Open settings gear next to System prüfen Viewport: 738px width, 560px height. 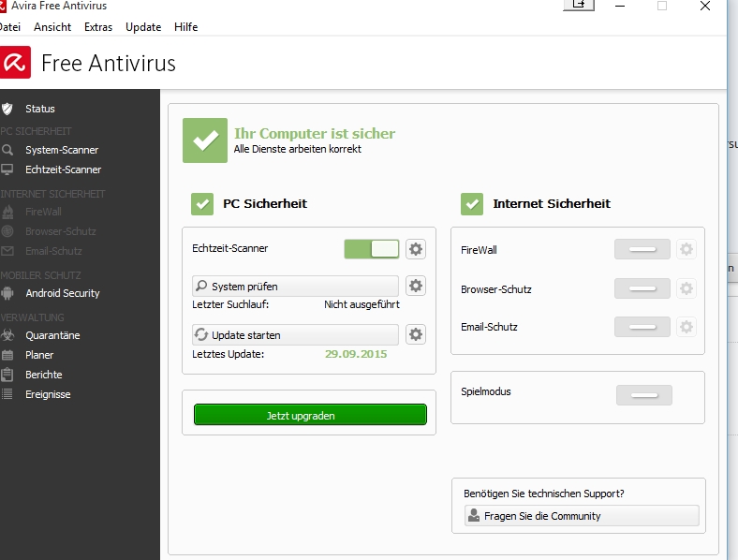point(416,286)
